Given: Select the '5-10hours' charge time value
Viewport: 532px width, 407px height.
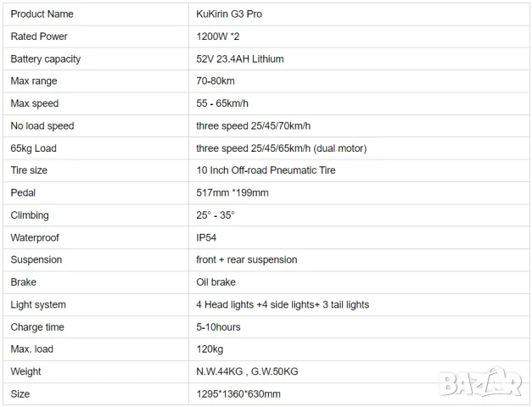Looking at the screenshot, I should (x=218, y=326).
